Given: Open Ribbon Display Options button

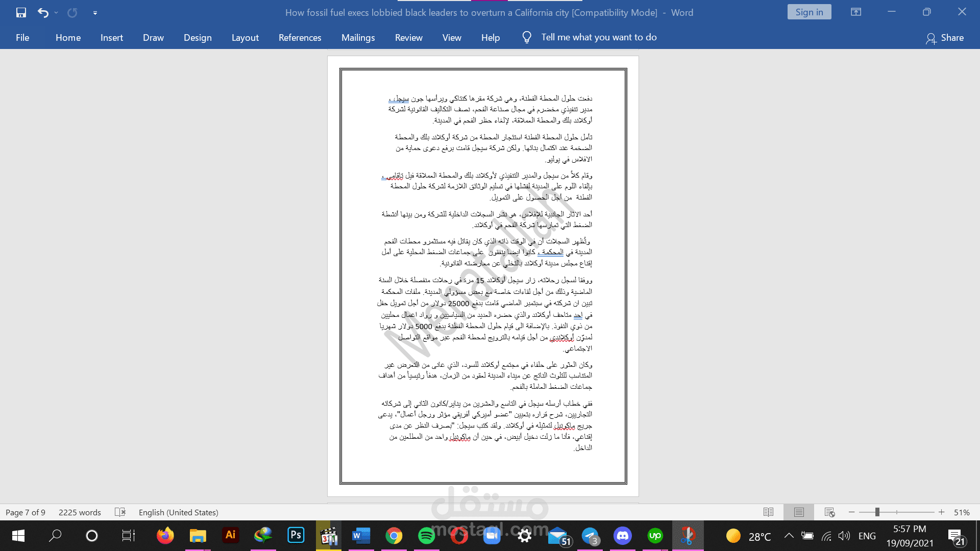Looking at the screenshot, I should click(x=856, y=12).
